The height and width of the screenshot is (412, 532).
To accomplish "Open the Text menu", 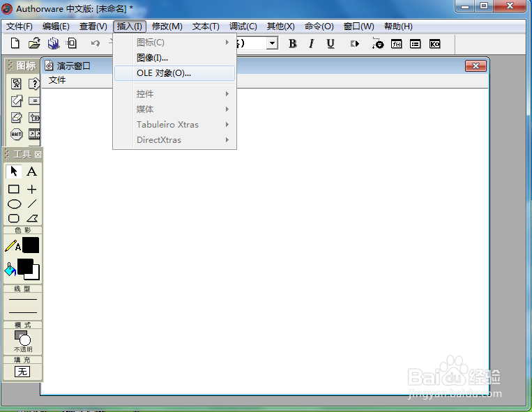I will (206, 26).
